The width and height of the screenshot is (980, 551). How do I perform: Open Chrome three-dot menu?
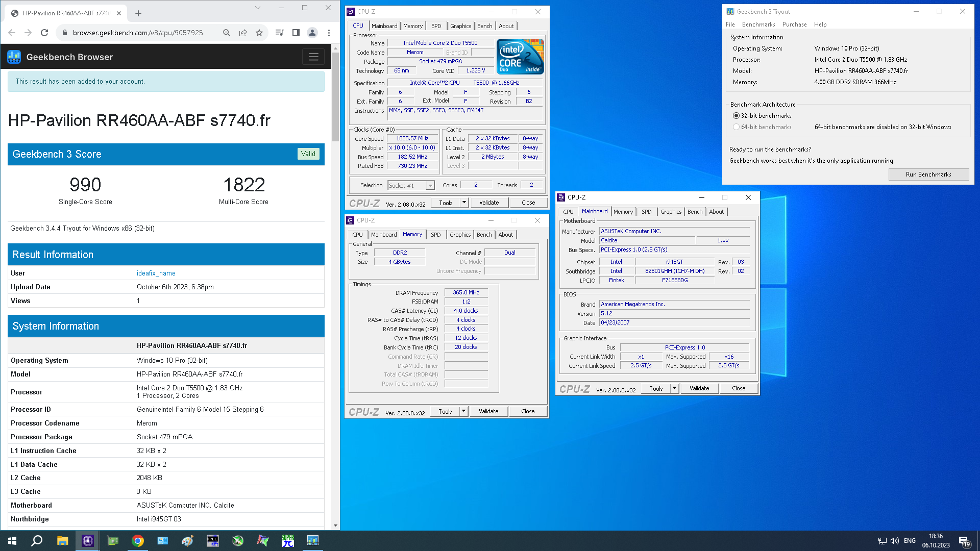329,33
